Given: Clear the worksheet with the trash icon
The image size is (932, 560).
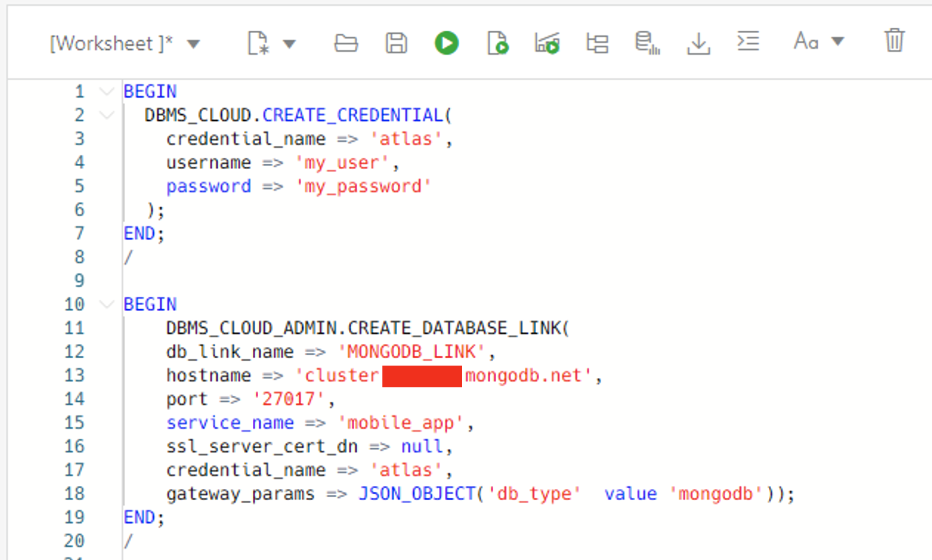Looking at the screenshot, I should [x=894, y=42].
